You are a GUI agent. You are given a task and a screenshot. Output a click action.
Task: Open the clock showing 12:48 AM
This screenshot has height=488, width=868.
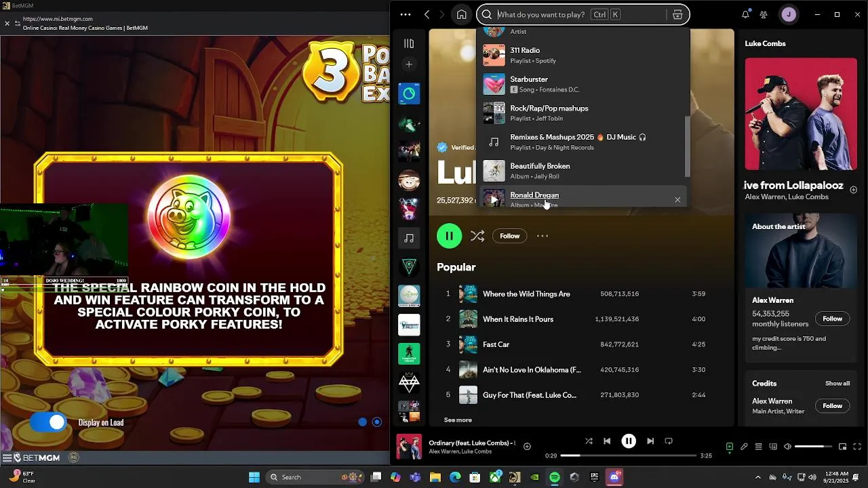point(836,477)
